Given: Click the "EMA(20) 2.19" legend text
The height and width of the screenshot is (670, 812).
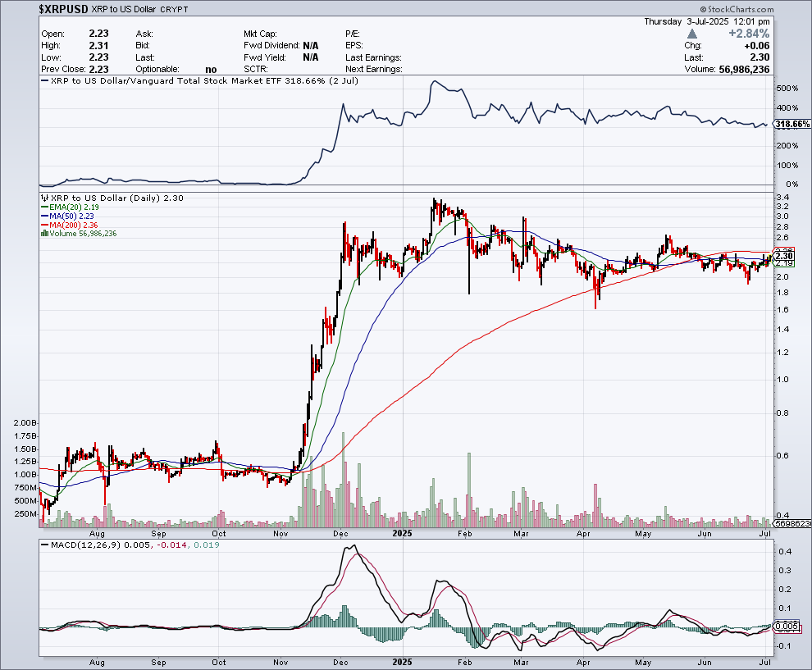Looking at the screenshot, I should pos(74,207).
